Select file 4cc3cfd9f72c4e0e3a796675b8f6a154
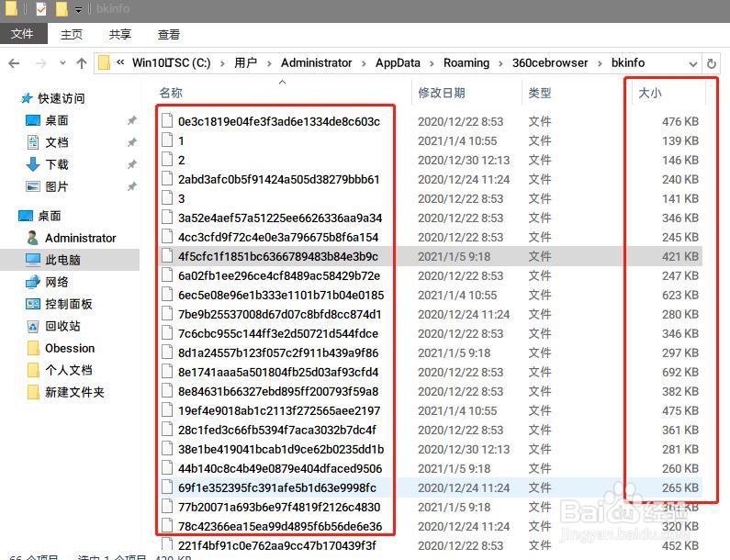Image resolution: width=730 pixels, height=560 pixels. (x=278, y=238)
